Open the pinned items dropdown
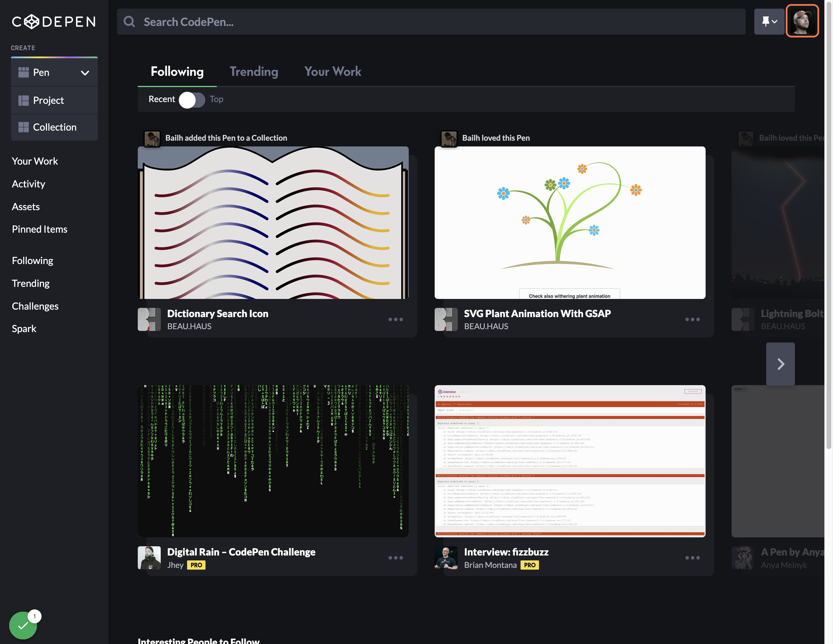The height and width of the screenshot is (644, 833). point(769,22)
